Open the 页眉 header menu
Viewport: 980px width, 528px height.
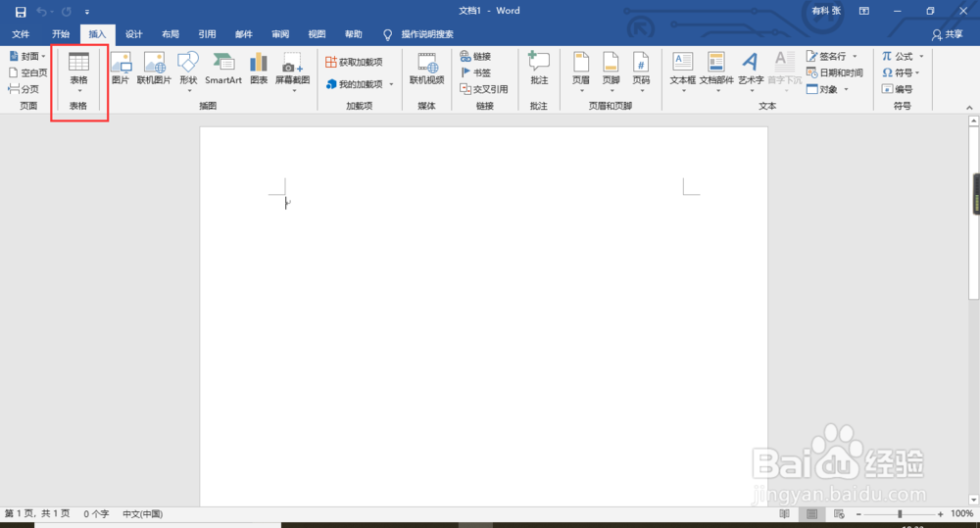(581, 72)
